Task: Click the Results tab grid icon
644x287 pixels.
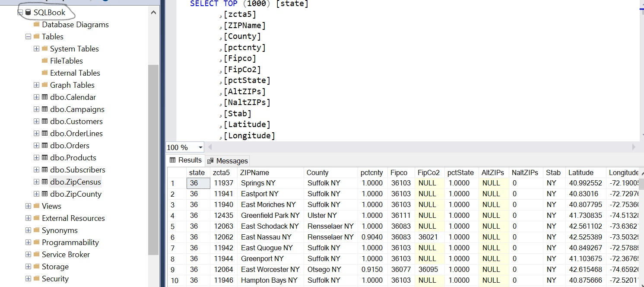Action: point(173,160)
